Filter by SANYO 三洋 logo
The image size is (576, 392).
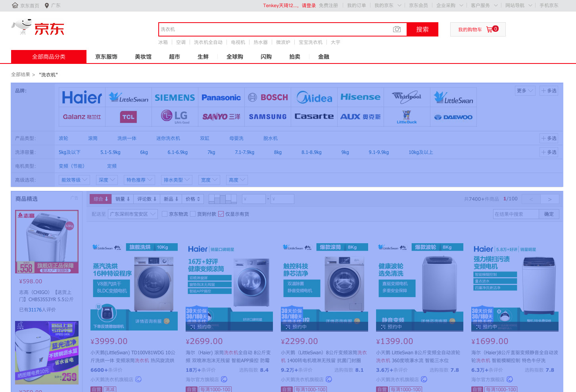click(x=221, y=117)
